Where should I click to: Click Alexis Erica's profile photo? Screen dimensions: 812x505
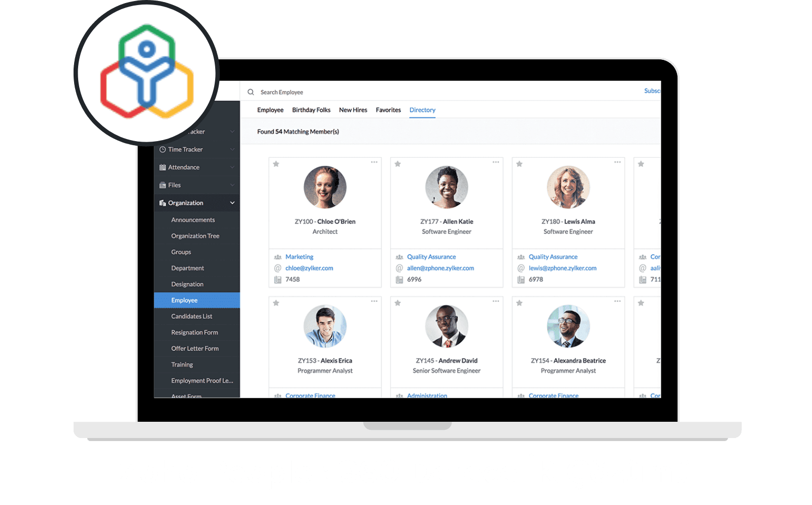[x=325, y=326]
